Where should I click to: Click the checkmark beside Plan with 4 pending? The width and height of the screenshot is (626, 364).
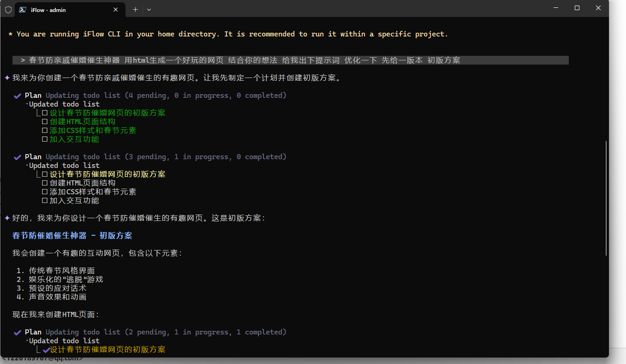tap(18, 95)
